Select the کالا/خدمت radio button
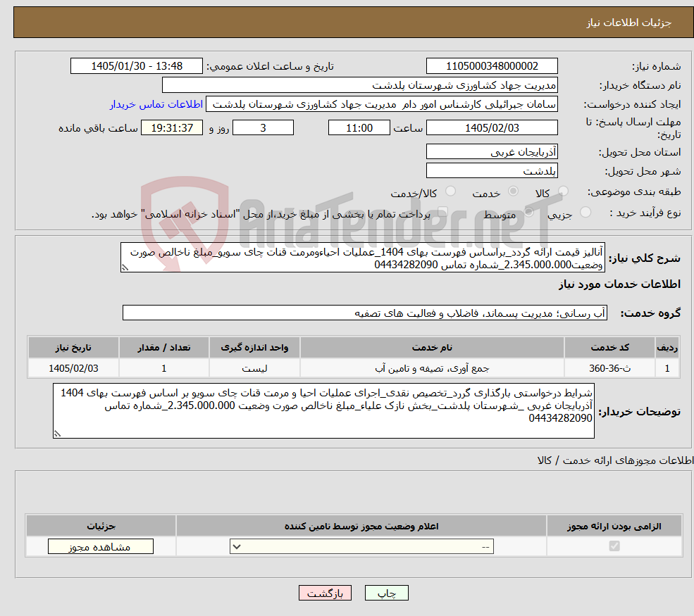The height and width of the screenshot is (616, 694). tap(450, 191)
